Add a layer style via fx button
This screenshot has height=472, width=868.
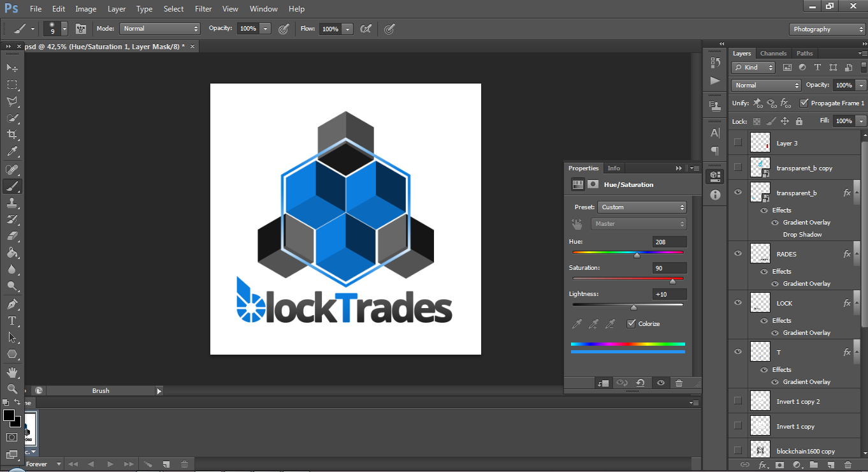pos(763,465)
